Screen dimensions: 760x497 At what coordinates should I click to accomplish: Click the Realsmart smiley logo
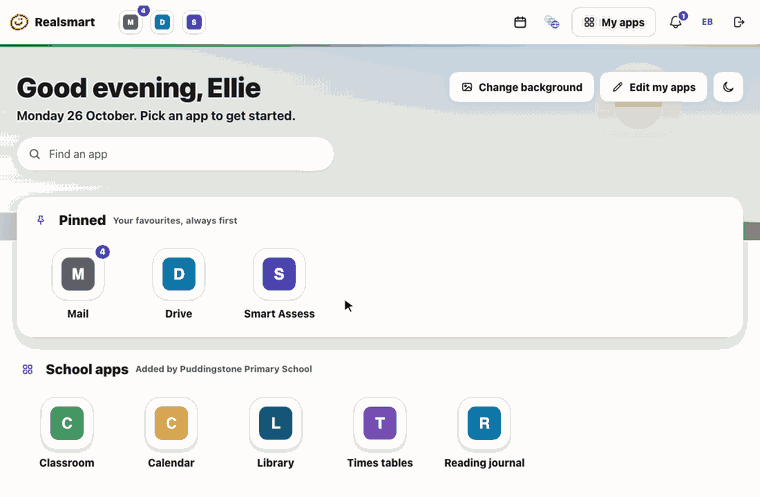point(19,22)
